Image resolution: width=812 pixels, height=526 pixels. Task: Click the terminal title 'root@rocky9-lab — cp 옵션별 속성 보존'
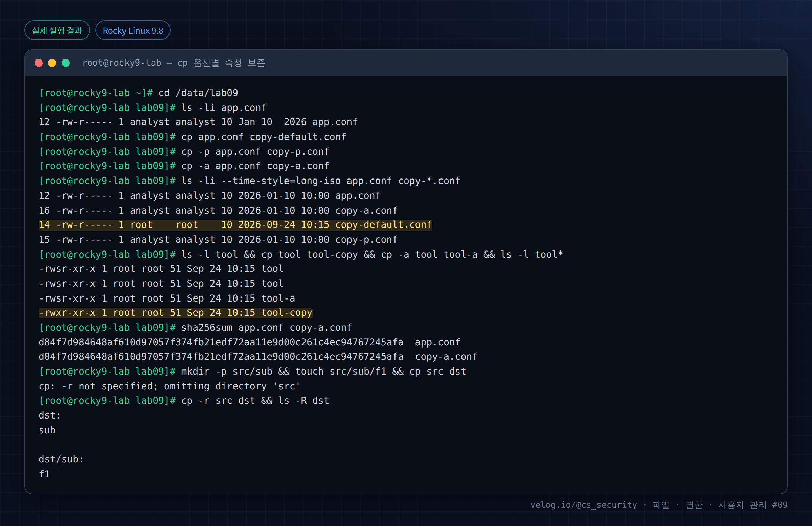coord(174,63)
